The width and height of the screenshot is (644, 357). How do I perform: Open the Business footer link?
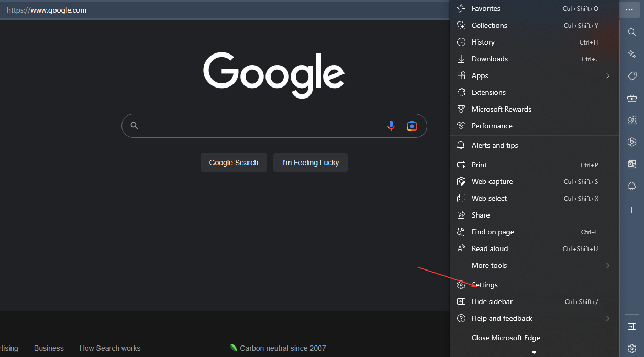pos(49,348)
